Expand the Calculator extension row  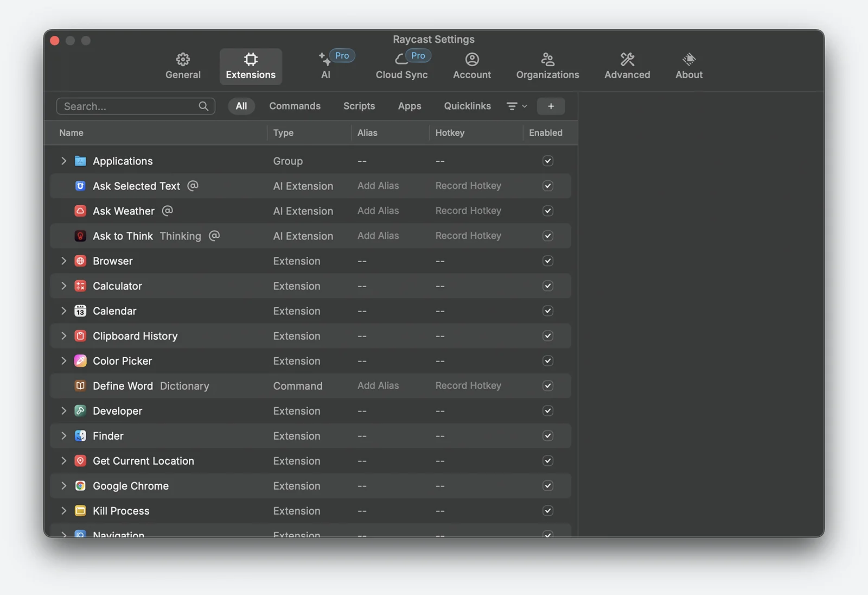tap(63, 286)
